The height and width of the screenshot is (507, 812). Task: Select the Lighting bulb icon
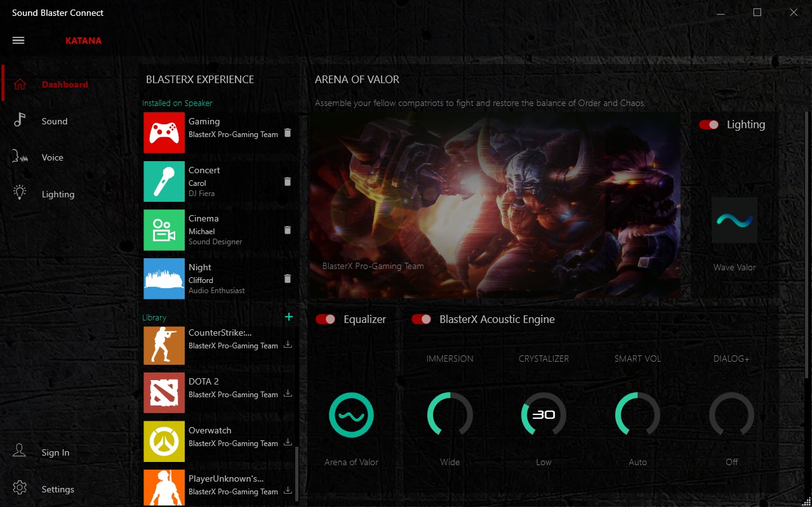click(x=20, y=193)
